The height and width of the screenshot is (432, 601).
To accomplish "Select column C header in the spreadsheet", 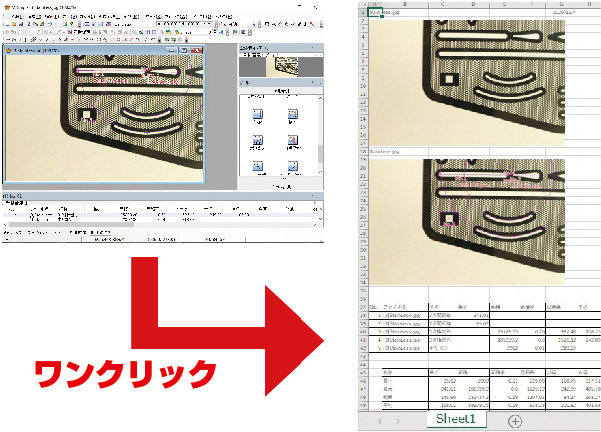I will pyautogui.click(x=443, y=4).
